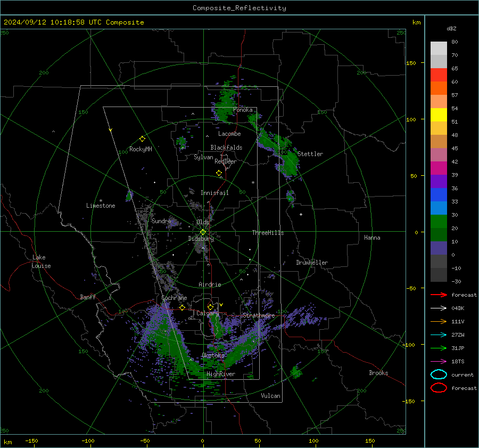The height and width of the screenshot is (448, 479).
Task: Click the red swatch in dBZ legend
Action: pos(439,75)
